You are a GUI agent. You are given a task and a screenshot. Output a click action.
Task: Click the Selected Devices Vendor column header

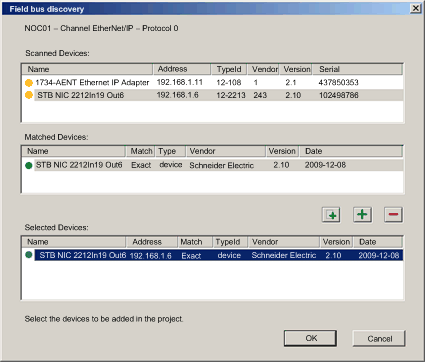point(284,242)
